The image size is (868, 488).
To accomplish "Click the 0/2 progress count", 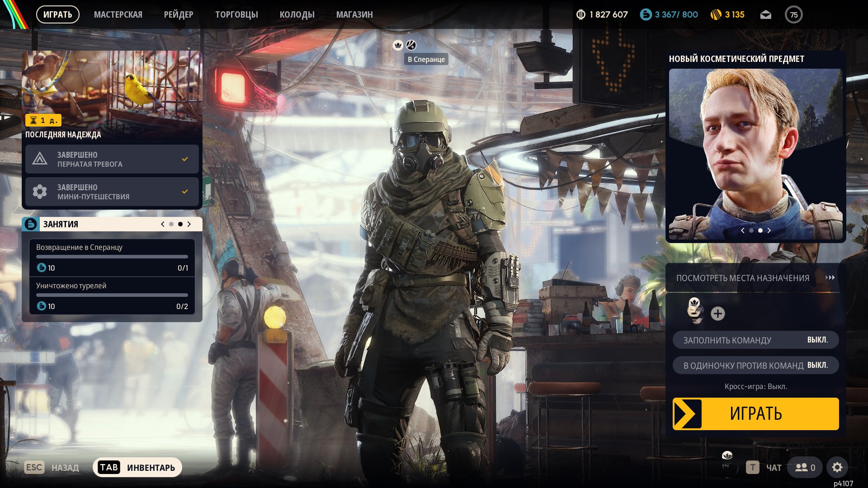I will coord(182,306).
